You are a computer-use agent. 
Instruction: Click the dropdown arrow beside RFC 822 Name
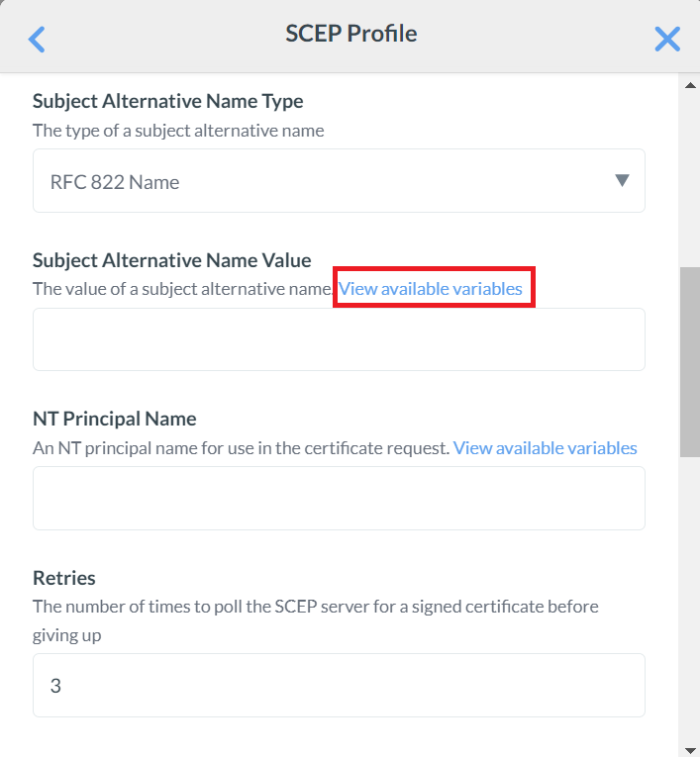pos(622,180)
